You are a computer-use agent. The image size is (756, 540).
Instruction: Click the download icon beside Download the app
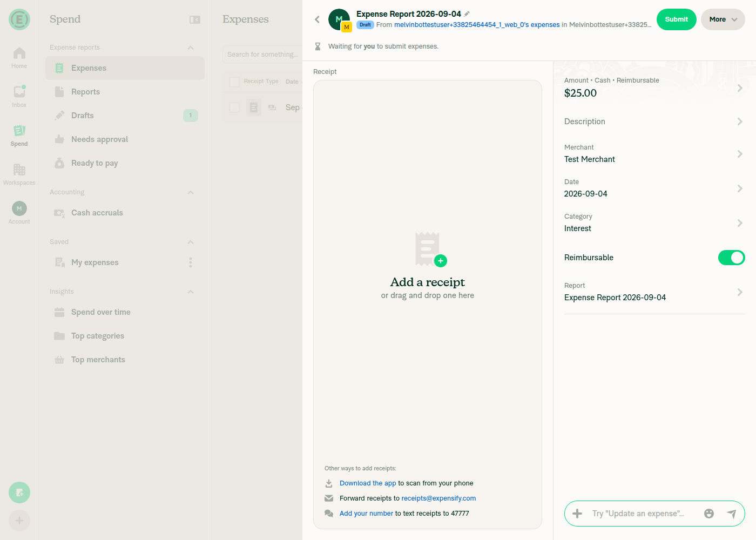pos(329,483)
